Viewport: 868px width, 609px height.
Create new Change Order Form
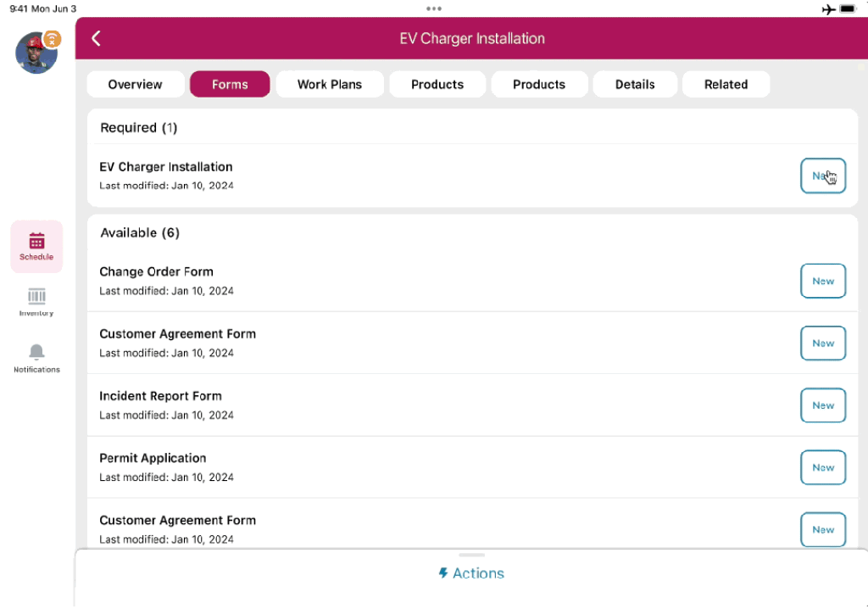tap(823, 281)
